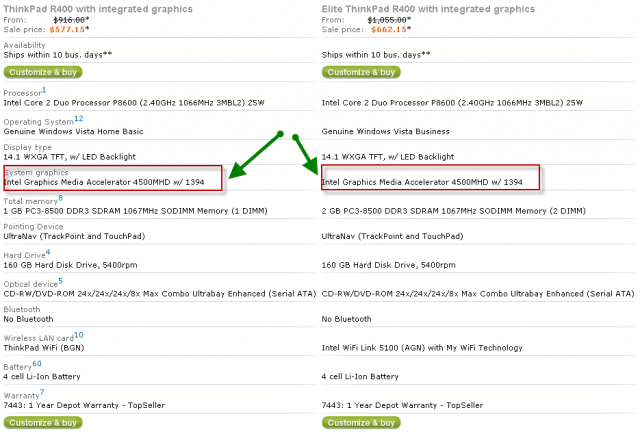Click left column CD-RW/DVD-ROM combo drive text

160,294
